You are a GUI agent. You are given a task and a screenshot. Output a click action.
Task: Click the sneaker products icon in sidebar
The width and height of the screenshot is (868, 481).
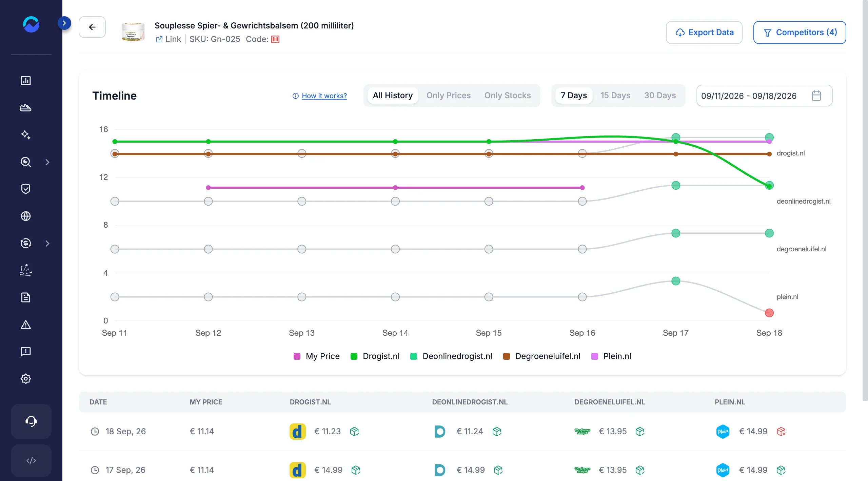(x=26, y=108)
